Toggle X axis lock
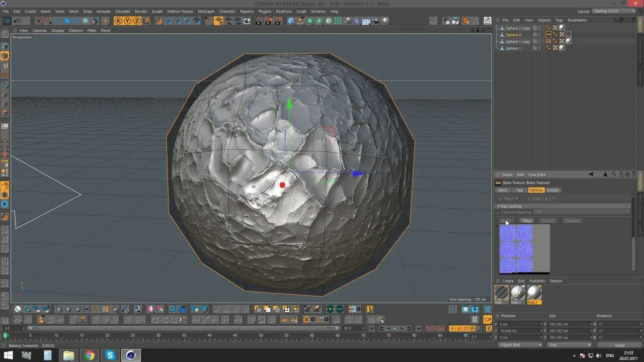The height and width of the screenshot is (362, 644). [x=118, y=21]
